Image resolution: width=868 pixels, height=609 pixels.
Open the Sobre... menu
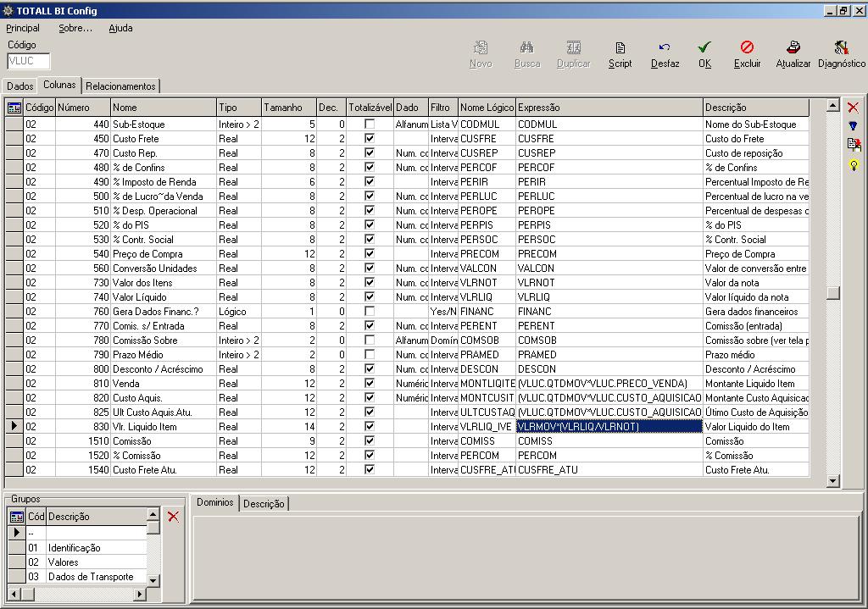[75, 28]
